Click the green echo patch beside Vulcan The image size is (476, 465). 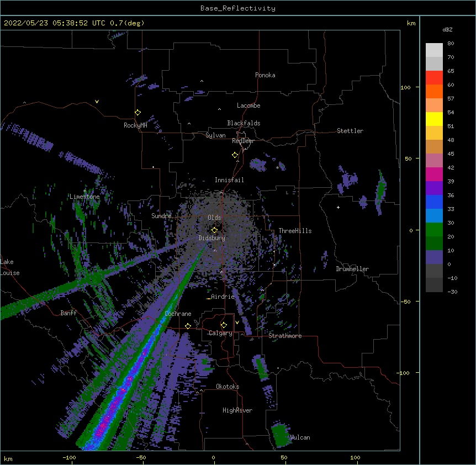coord(280,434)
